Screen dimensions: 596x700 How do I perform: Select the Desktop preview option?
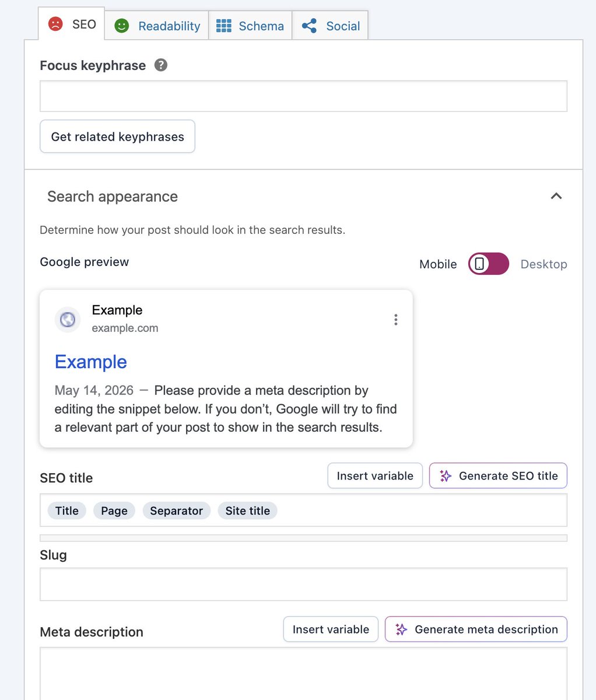coord(544,264)
